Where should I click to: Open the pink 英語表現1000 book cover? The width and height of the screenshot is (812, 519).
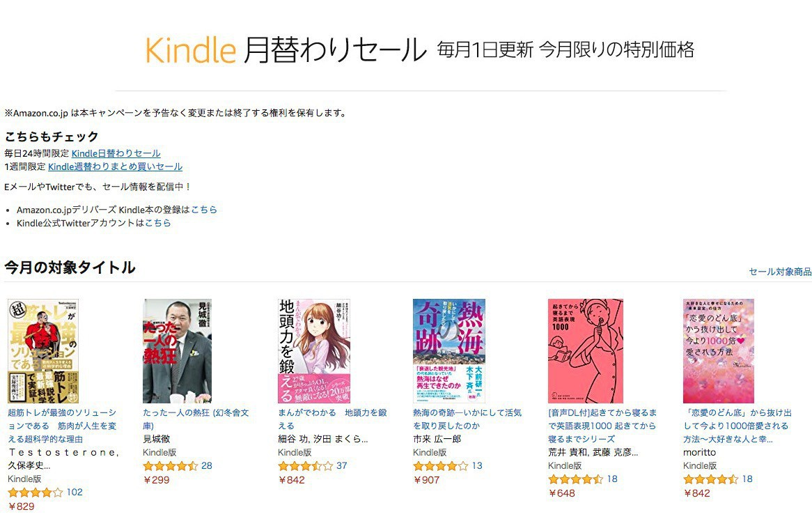tap(586, 351)
